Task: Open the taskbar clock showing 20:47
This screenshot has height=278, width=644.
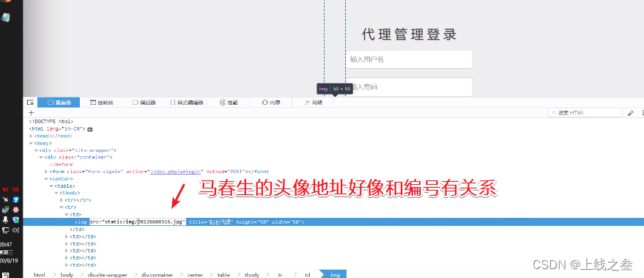Action: pos(6,244)
